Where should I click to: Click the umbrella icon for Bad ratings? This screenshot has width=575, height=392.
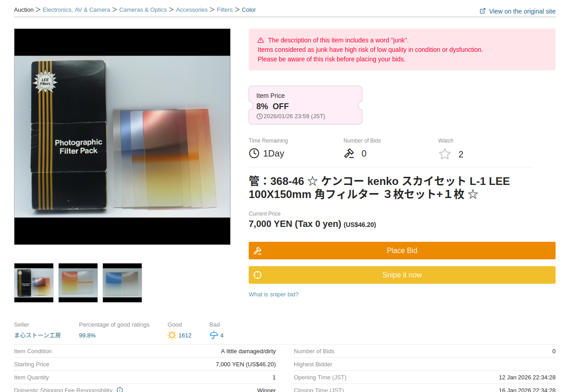point(214,335)
